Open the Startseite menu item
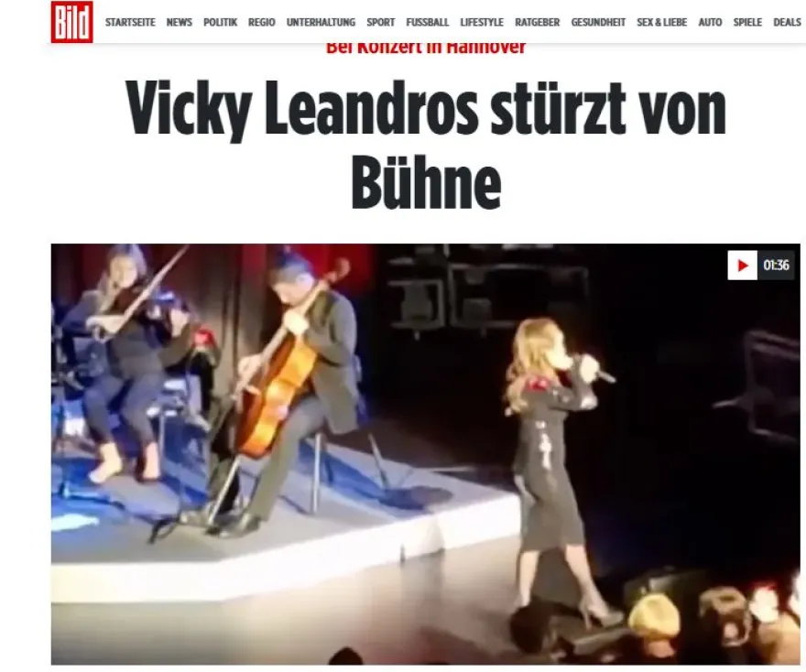This screenshot has height=672, width=806. (x=130, y=23)
